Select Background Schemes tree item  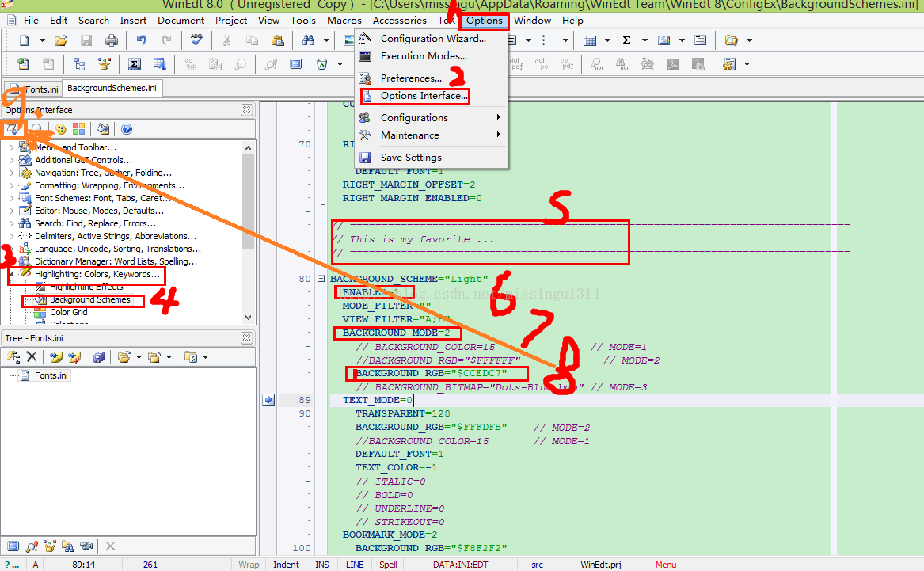[89, 299]
